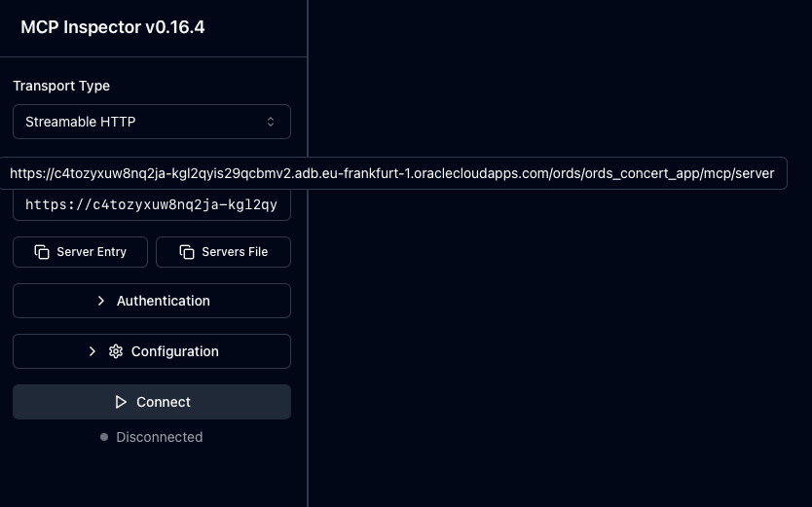The width and height of the screenshot is (812, 507).
Task: Expand the Authentication section
Action: coord(151,301)
